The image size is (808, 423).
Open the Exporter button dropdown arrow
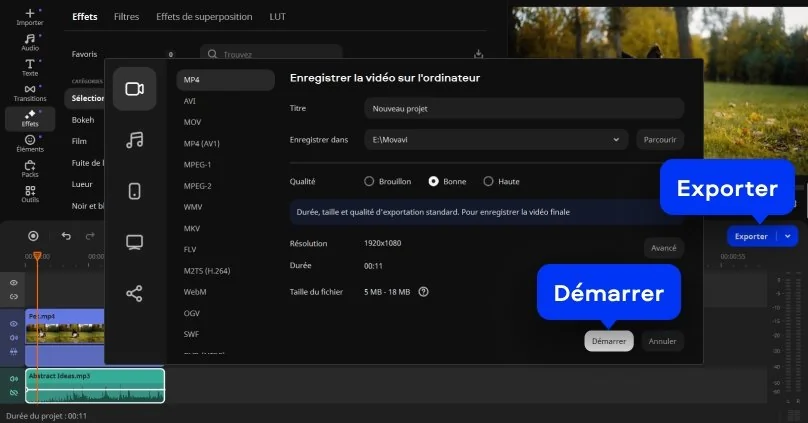(789, 237)
